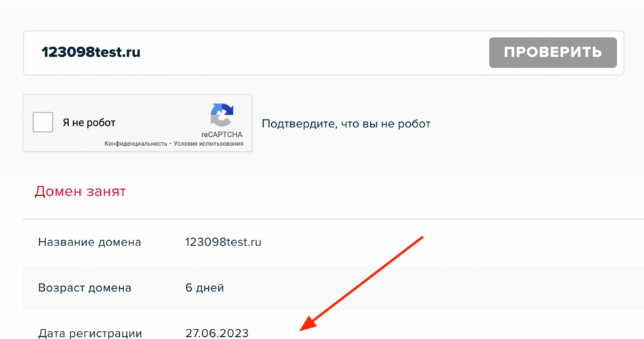Screen dimensions: 644x339
Task: Click the reCAPTCHA logo icon
Action: [222, 115]
